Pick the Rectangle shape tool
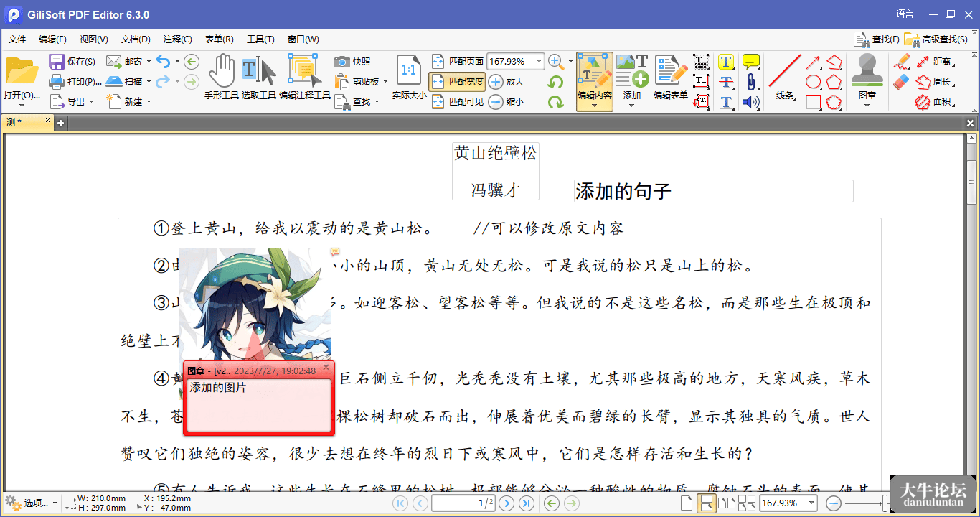The height and width of the screenshot is (517, 980). (813, 102)
